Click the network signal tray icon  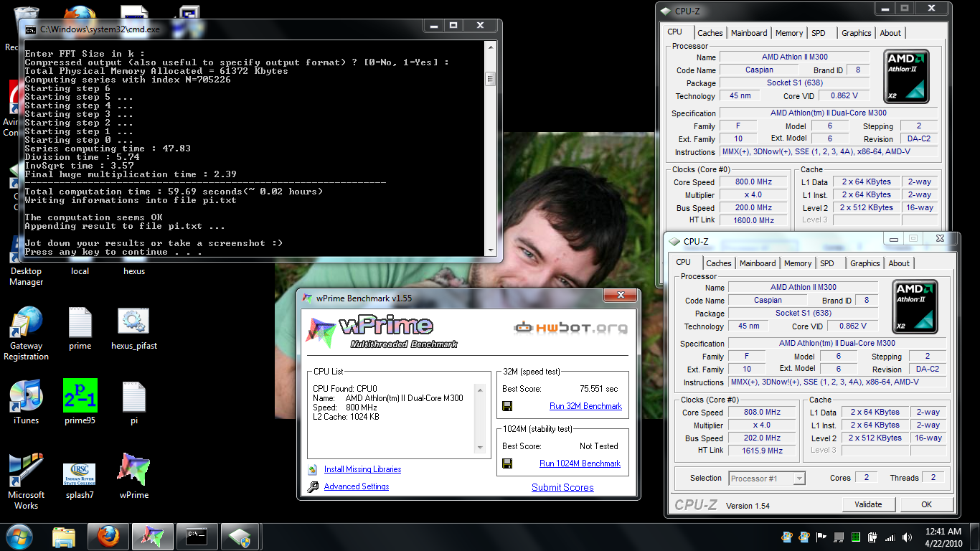890,537
